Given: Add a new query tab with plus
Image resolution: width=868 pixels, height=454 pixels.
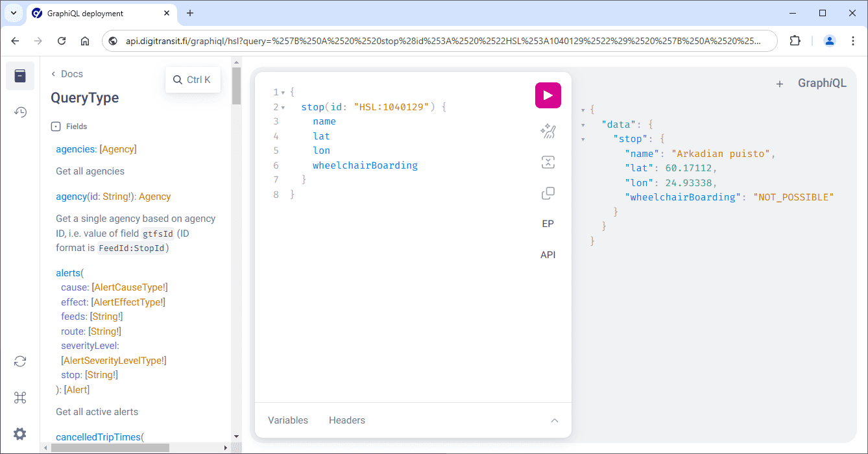Looking at the screenshot, I should (780, 84).
